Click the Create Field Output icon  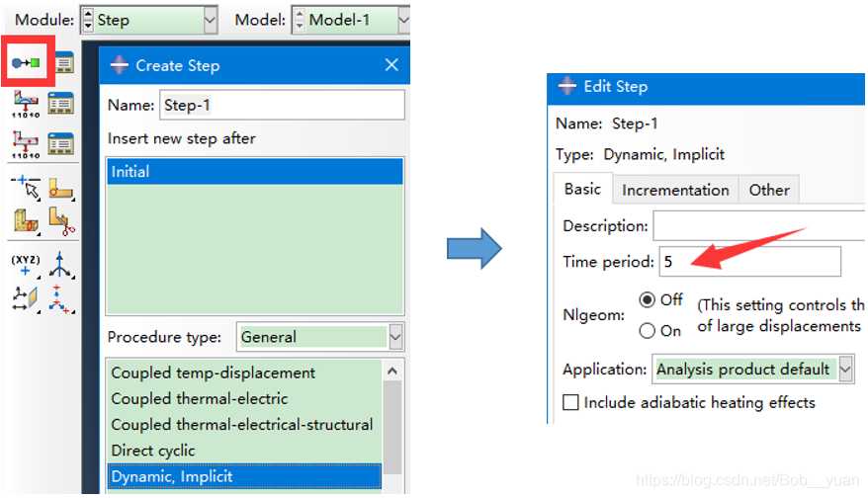click(25, 103)
